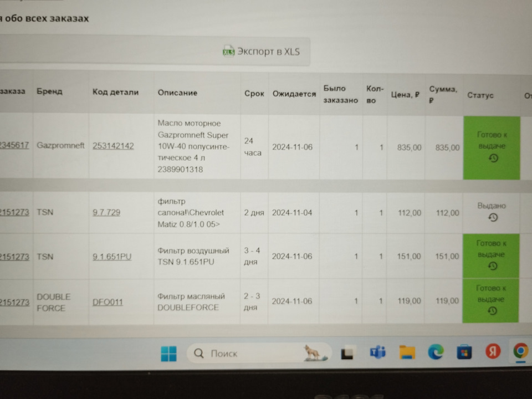Click the Выдано status text
The image size is (532, 399).
[492, 206]
